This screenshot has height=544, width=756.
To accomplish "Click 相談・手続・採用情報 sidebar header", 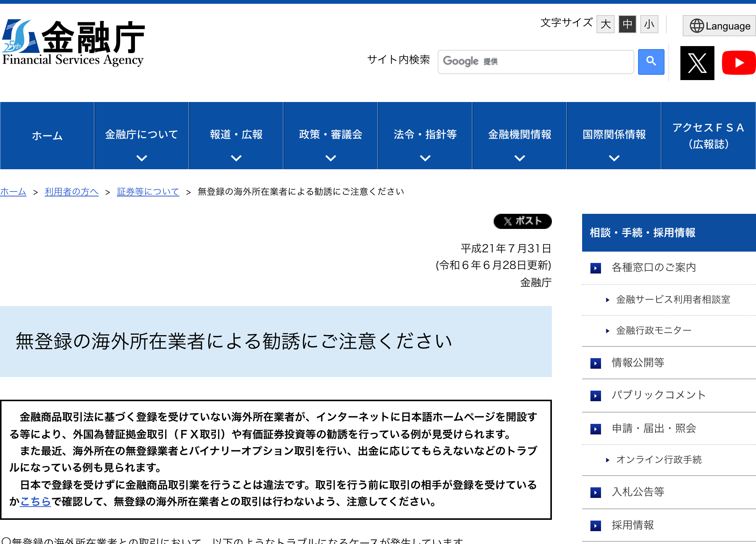I will tap(669, 233).
